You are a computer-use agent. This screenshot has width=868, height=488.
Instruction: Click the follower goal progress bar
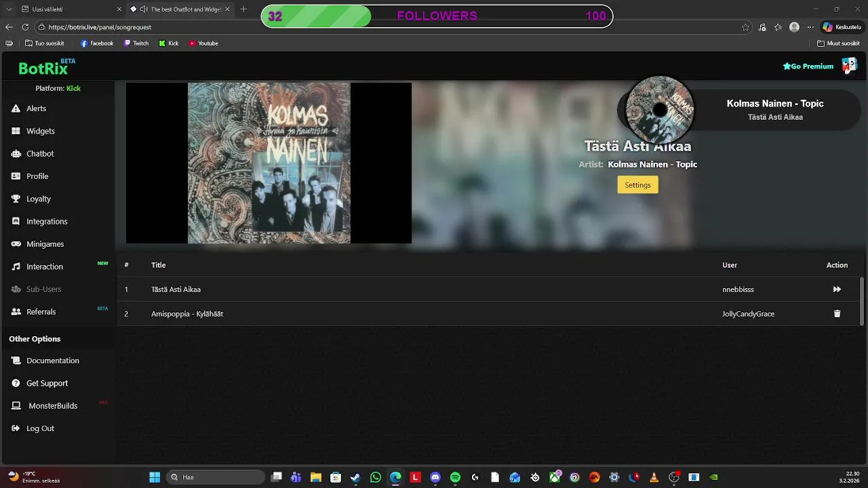click(437, 16)
